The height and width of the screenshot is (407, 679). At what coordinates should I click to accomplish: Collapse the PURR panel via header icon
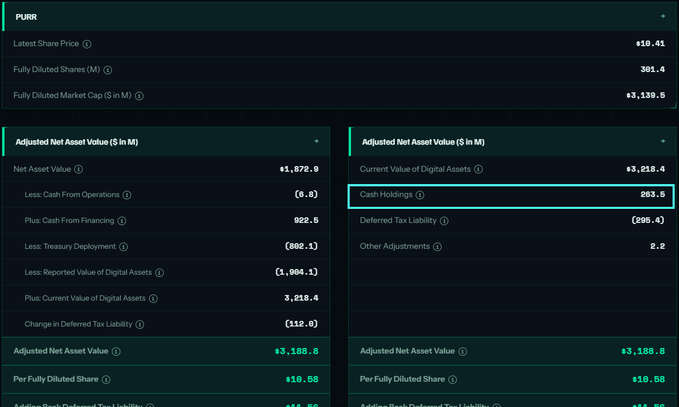pyautogui.click(x=663, y=16)
